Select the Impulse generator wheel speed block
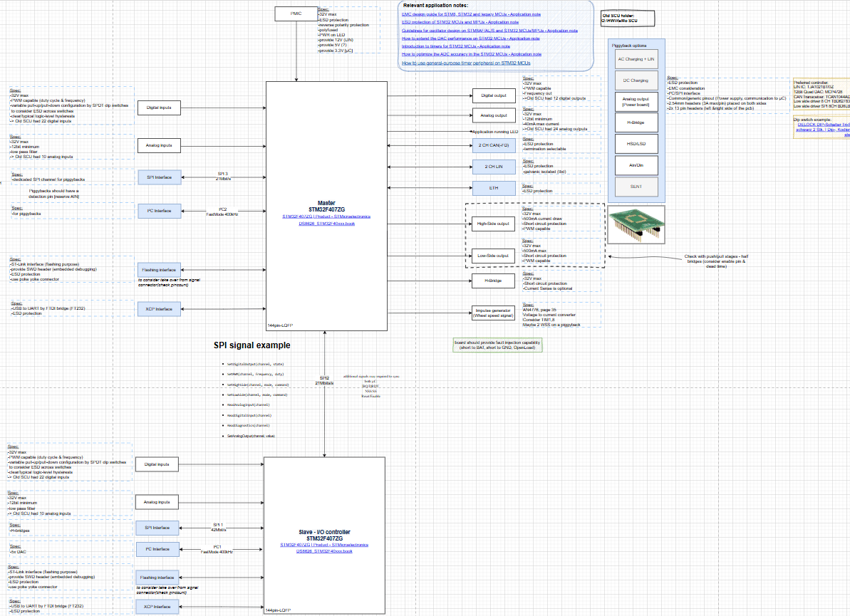Viewport: 850px width, 616px height. pyautogui.click(x=493, y=313)
